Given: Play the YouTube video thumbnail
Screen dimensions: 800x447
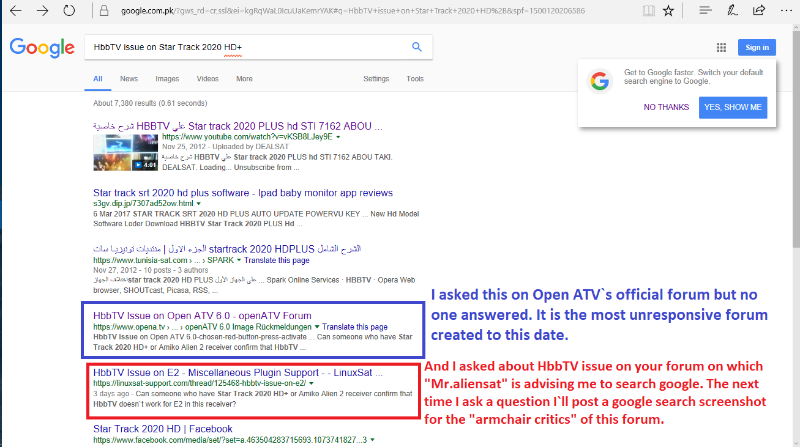Looking at the screenshot, I should click(x=126, y=153).
